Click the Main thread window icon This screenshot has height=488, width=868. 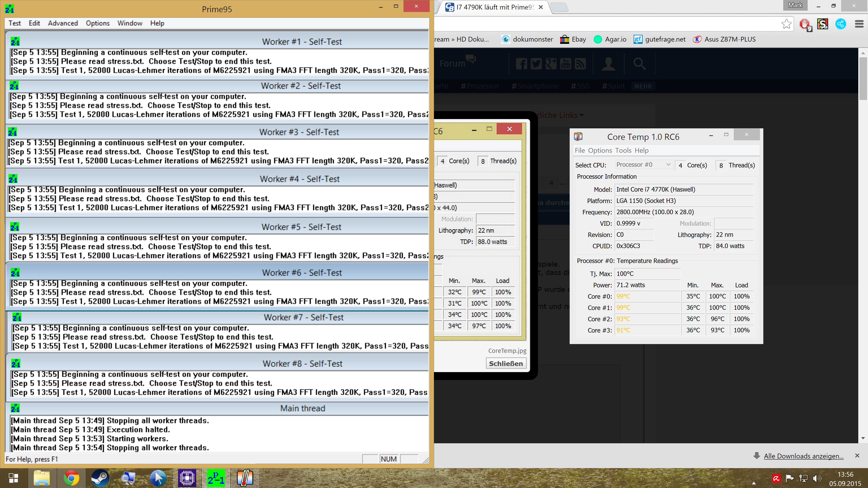[x=15, y=408]
